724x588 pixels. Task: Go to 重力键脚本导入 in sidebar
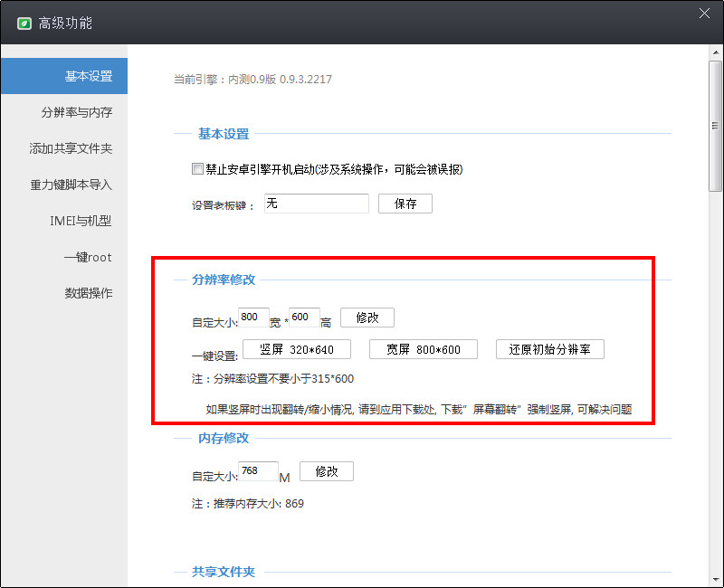pyautogui.click(x=71, y=185)
